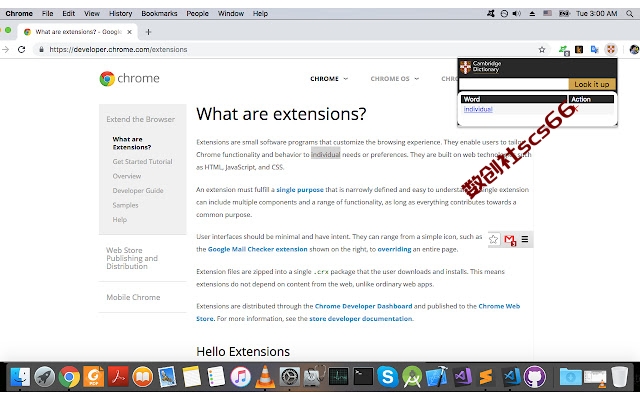Open the 'individual' word link in popup
This screenshot has width=640, height=400.
478,109
